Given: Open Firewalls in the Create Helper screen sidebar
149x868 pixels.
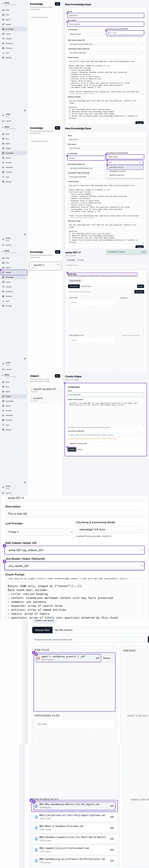Looking at the screenshot, I should pos(14,411).
